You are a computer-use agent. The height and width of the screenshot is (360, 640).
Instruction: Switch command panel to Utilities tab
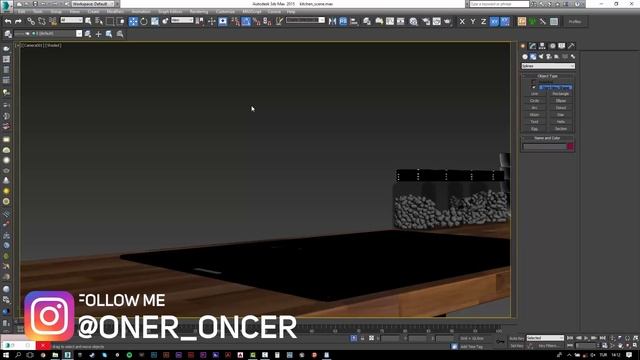click(x=571, y=46)
